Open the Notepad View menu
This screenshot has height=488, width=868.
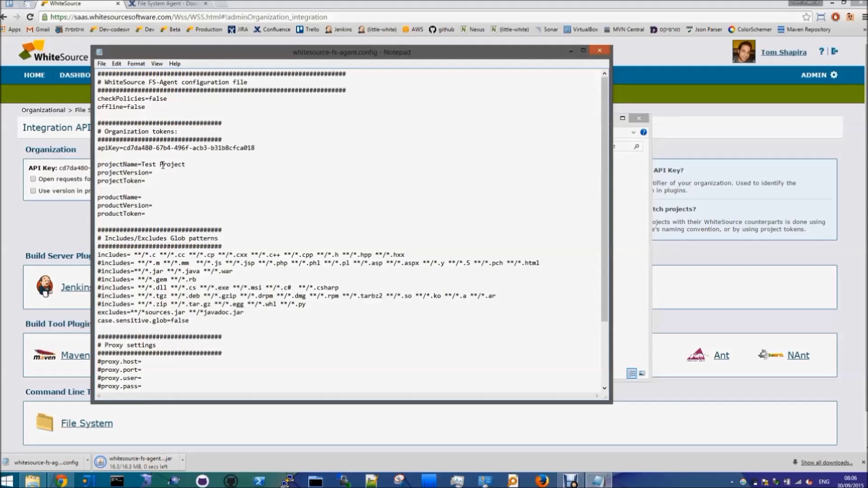click(x=157, y=64)
